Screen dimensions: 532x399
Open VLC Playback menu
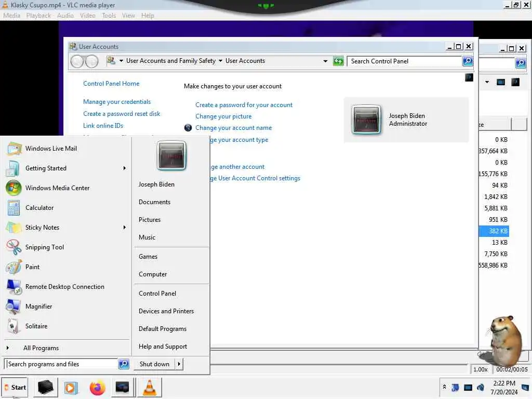click(38, 15)
